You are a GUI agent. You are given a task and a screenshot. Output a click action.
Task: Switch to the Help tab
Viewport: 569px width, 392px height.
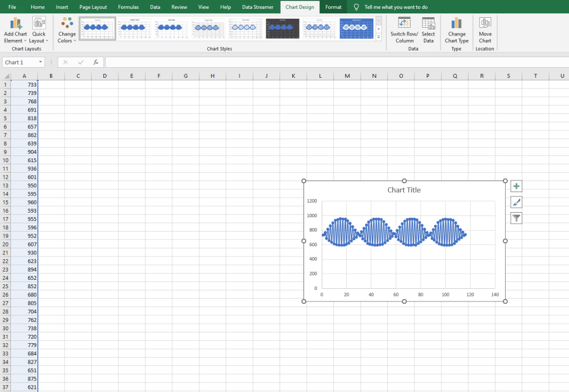226,7
